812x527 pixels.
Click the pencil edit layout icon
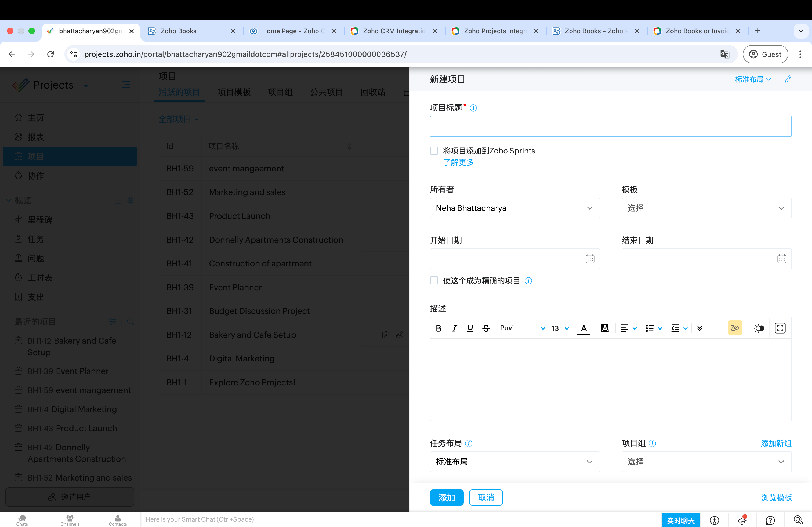pos(788,79)
